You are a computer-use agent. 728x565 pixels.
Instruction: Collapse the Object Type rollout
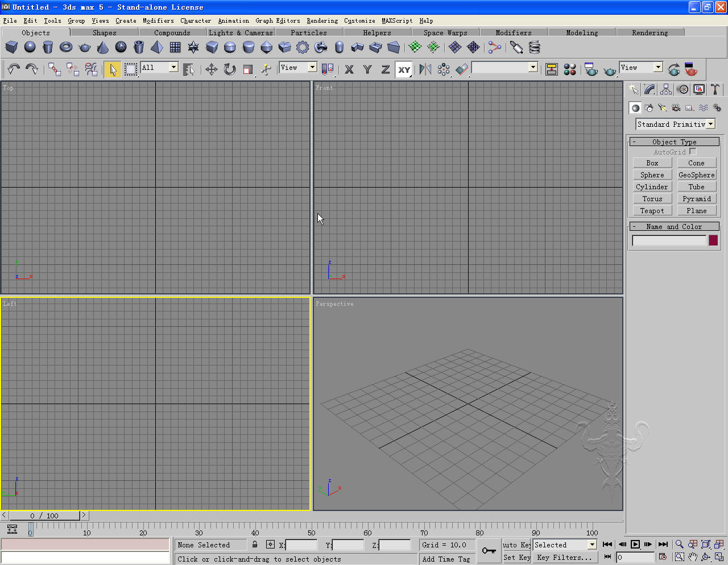674,142
